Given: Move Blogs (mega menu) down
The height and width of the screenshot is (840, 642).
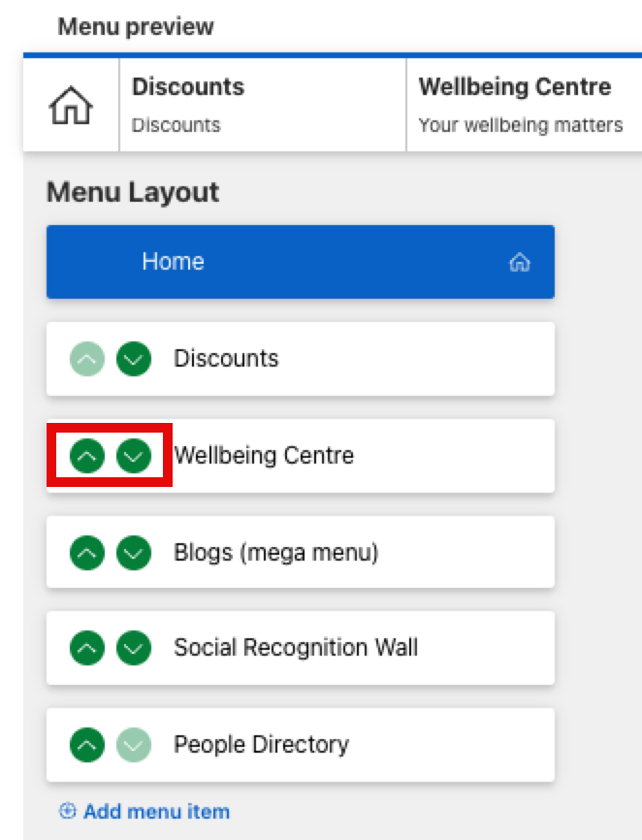Looking at the screenshot, I should pos(134,553).
